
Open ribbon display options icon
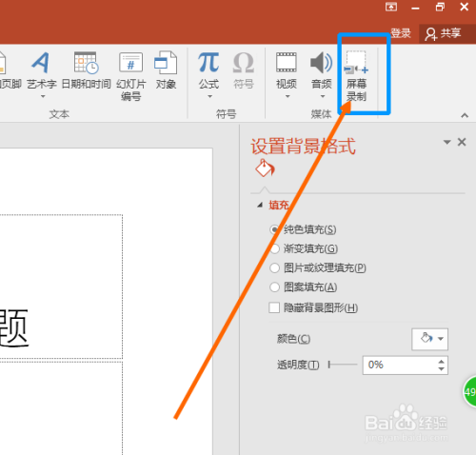pyautogui.click(x=391, y=7)
